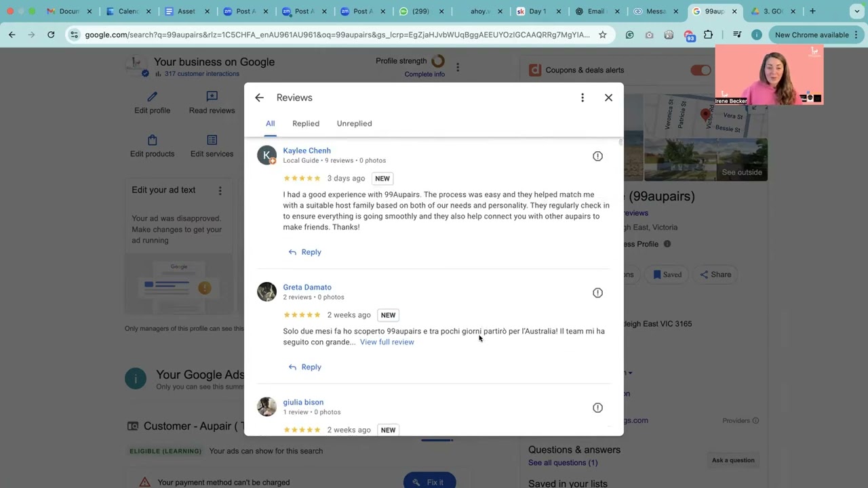Reply to Greta Damato's review
The width and height of the screenshot is (868, 488).
[x=304, y=367]
